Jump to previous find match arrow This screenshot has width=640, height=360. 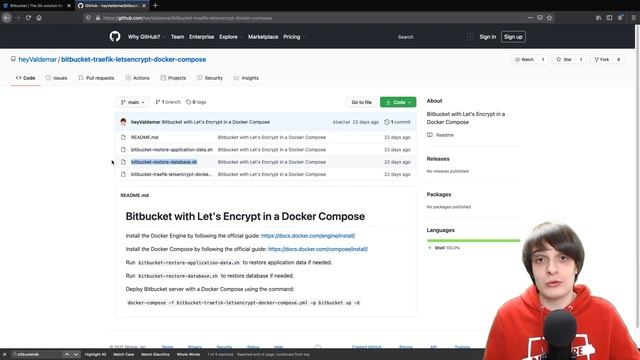tap(67, 354)
